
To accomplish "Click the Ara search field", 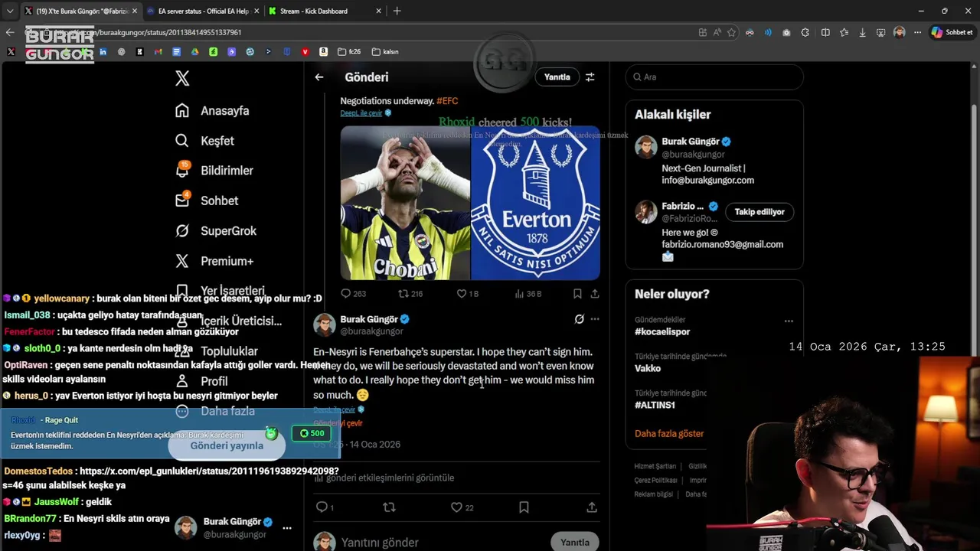I will [714, 77].
